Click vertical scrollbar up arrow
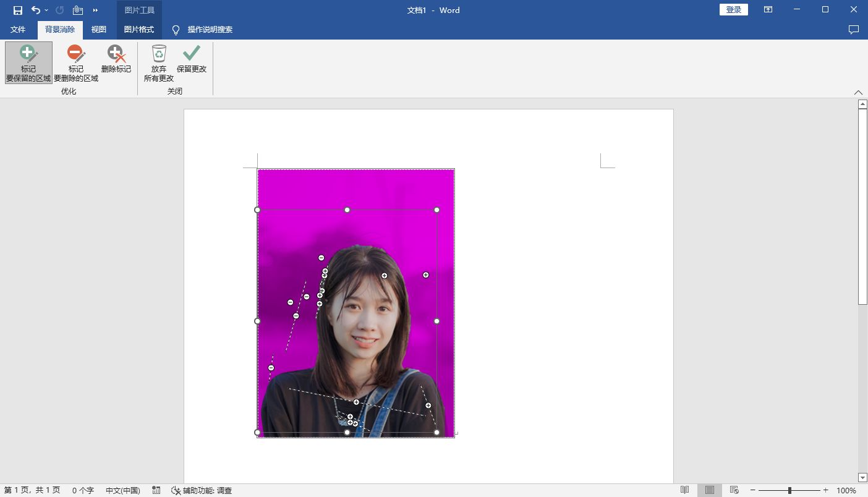Image resolution: width=868 pixels, height=497 pixels. (x=863, y=104)
